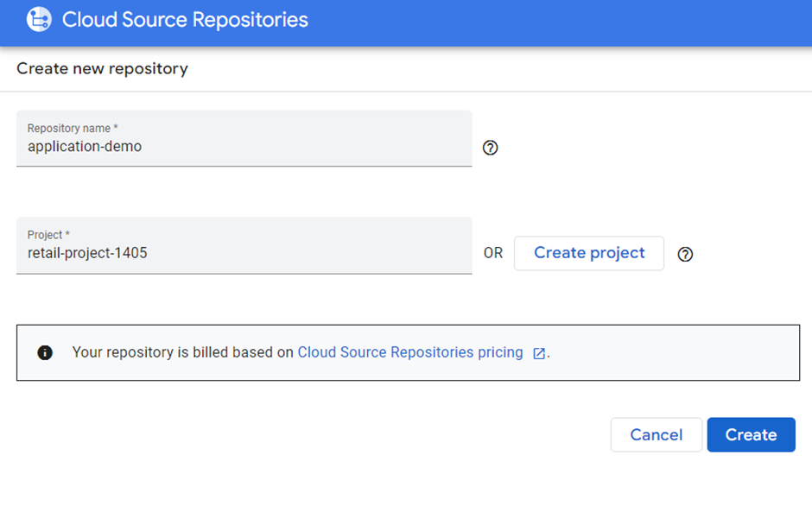Viewport: 812px width, 525px height.
Task: Focus the Repository name input field
Action: coord(244,138)
